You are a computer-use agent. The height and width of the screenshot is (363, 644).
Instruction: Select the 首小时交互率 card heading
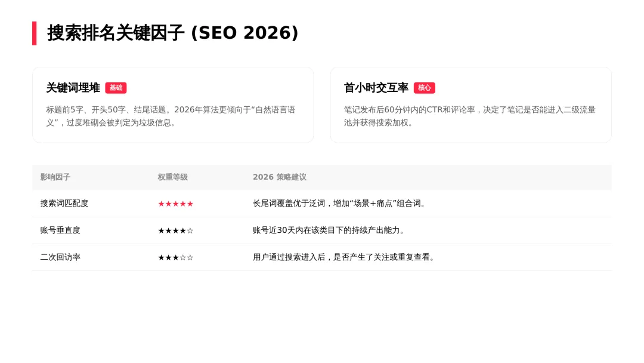click(x=376, y=88)
